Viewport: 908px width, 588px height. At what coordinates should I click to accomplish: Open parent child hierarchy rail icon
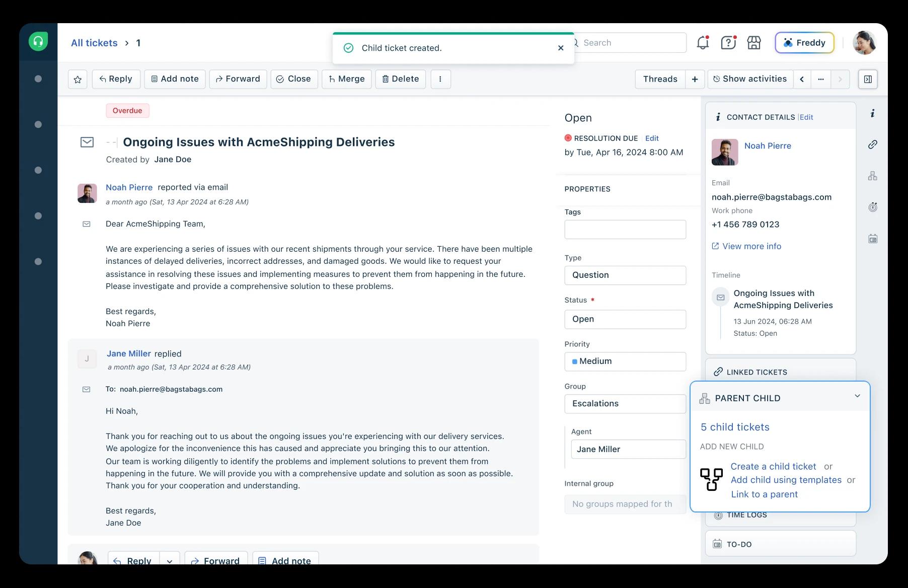pyautogui.click(x=873, y=176)
